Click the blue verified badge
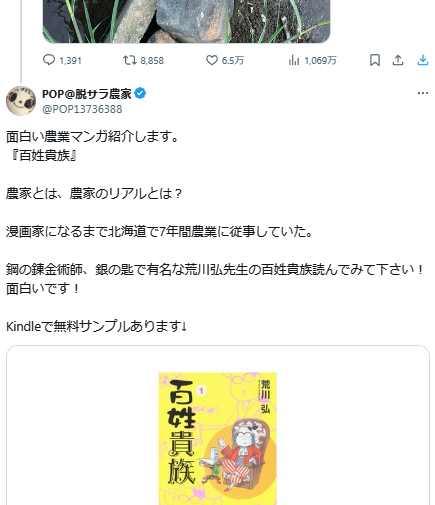This screenshot has width=435, height=505. coord(140,94)
